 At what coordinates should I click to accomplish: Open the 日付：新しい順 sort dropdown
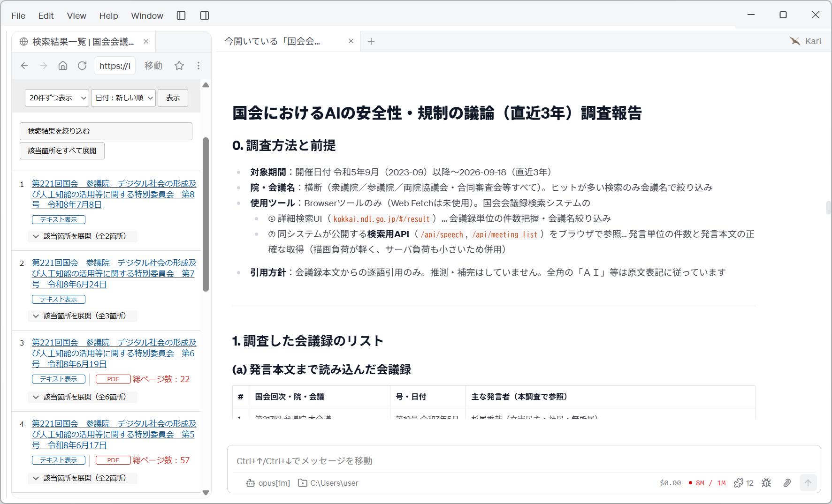coord(123,98)
